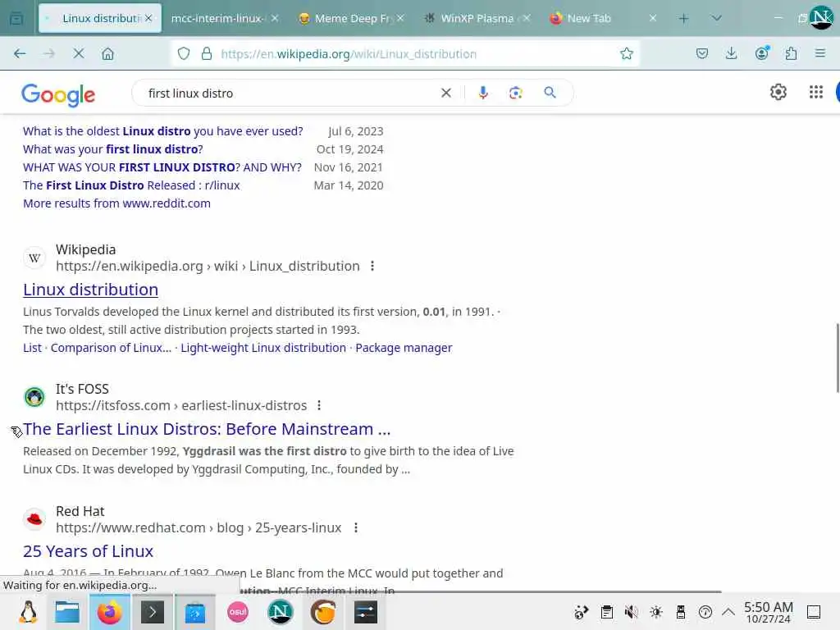Screen dimensions: 840x630
Task: Open the Extensions panel
Action: 791,53
